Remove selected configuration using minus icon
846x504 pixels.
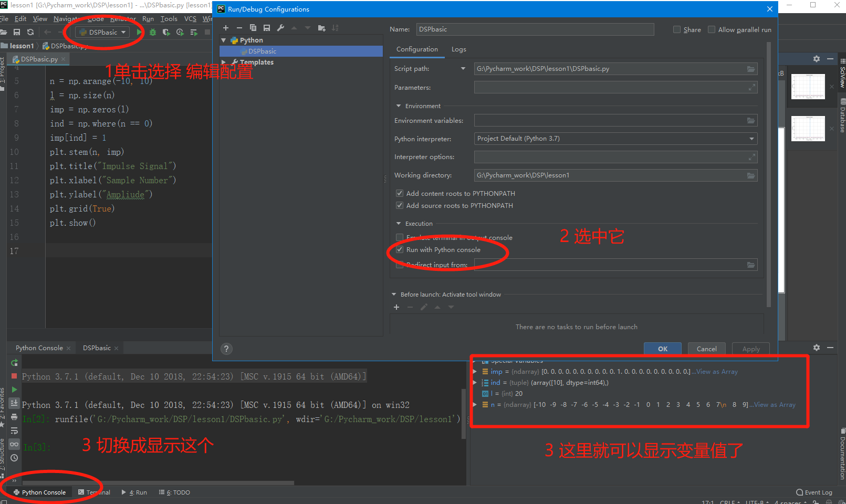pos(239,28)
